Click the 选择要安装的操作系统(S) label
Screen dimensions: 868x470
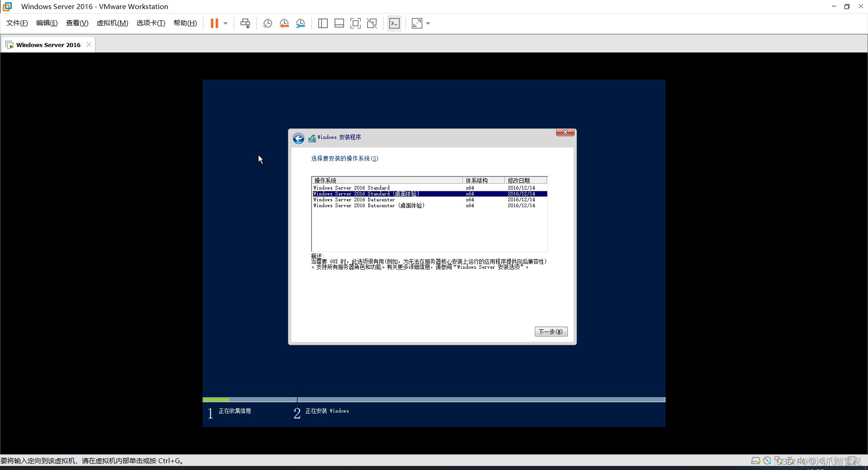(344, 158)
